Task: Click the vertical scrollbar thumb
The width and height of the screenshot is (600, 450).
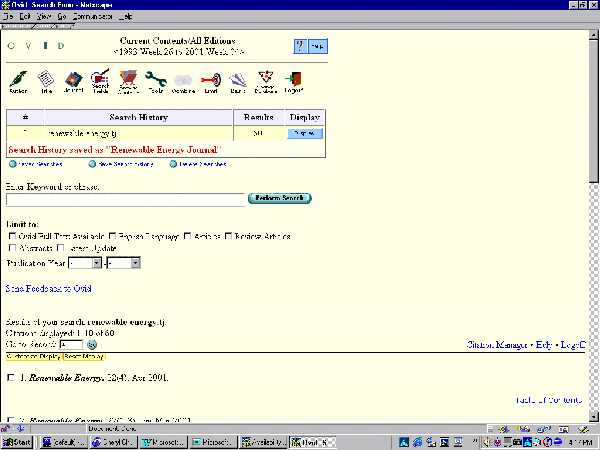Action: 593,111
